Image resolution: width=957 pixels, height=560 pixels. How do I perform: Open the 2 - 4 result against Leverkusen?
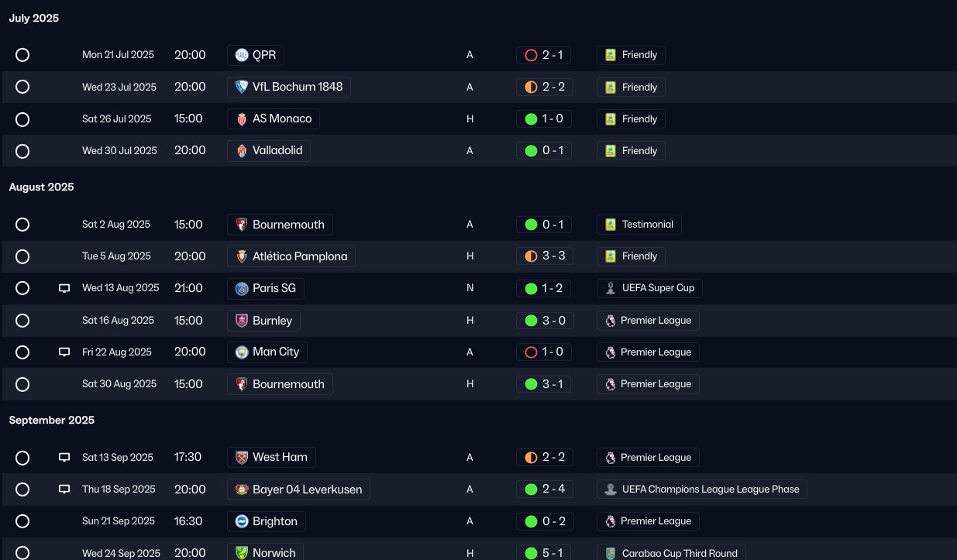coord(544,490)
